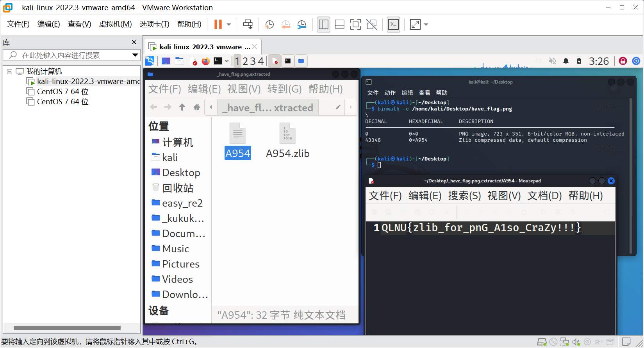This screenshot has width=644, height=348.
Task: Open VMware 文件(F) menu
Action: [18, 24]
